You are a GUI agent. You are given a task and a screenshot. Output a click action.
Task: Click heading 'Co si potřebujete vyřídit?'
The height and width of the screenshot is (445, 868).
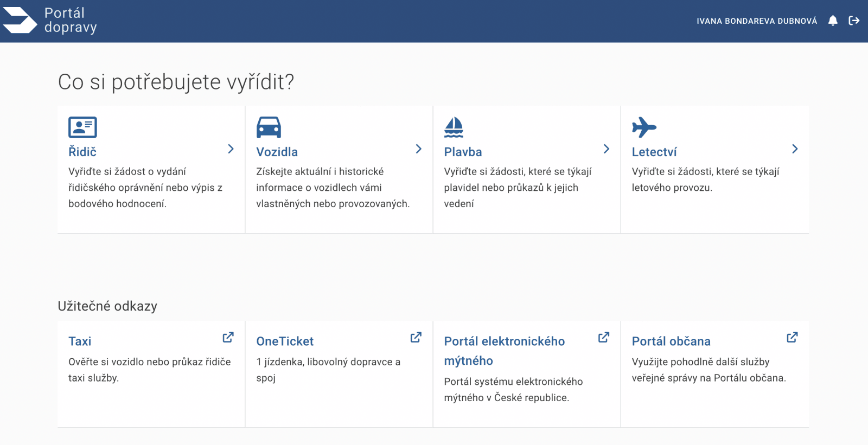point(176,82)
